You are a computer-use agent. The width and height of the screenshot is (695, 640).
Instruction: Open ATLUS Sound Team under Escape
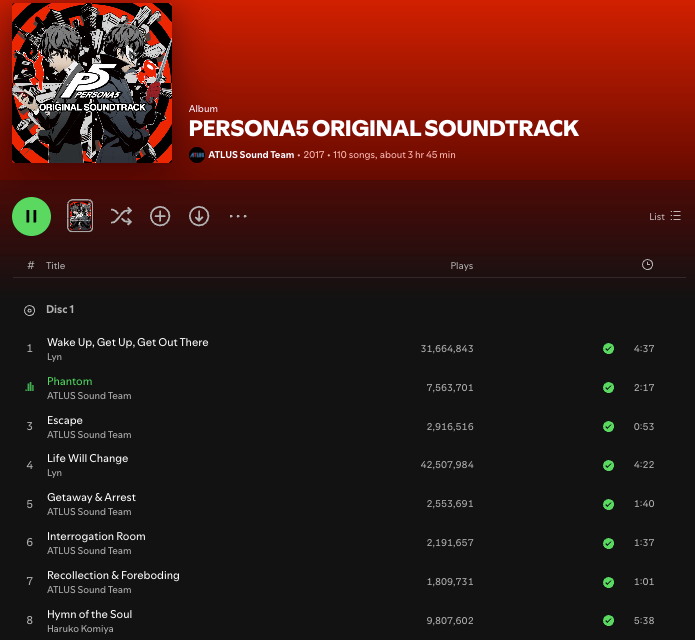89,435
